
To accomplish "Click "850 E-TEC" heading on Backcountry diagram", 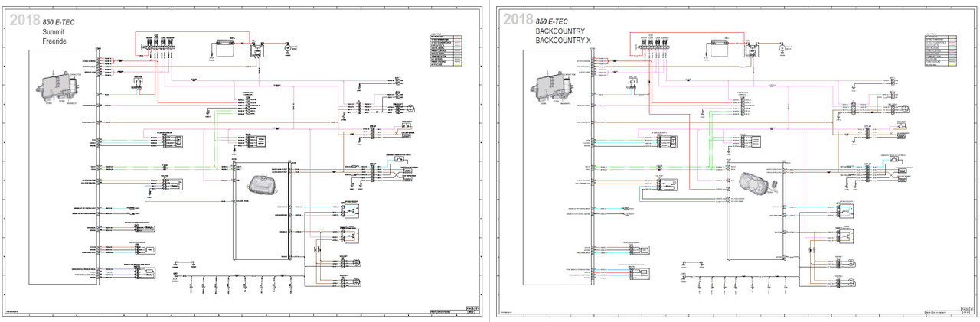I will (x=554, y=20).
